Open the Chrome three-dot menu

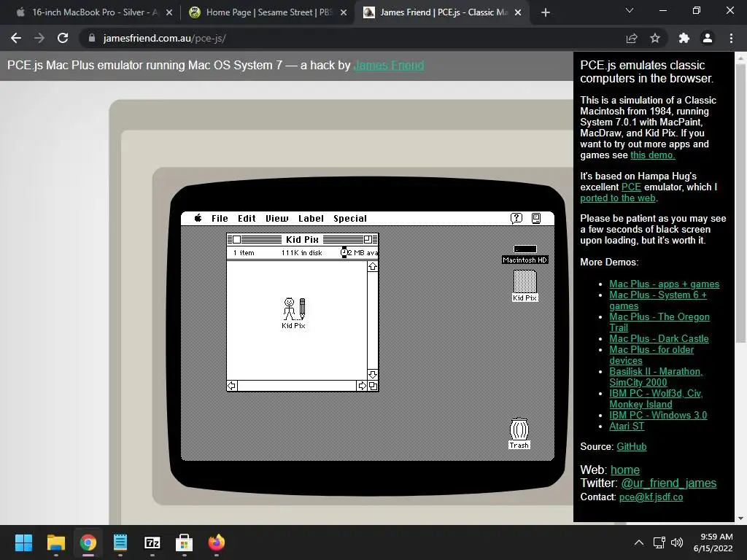pyautogui.click(x=731, y=38)
